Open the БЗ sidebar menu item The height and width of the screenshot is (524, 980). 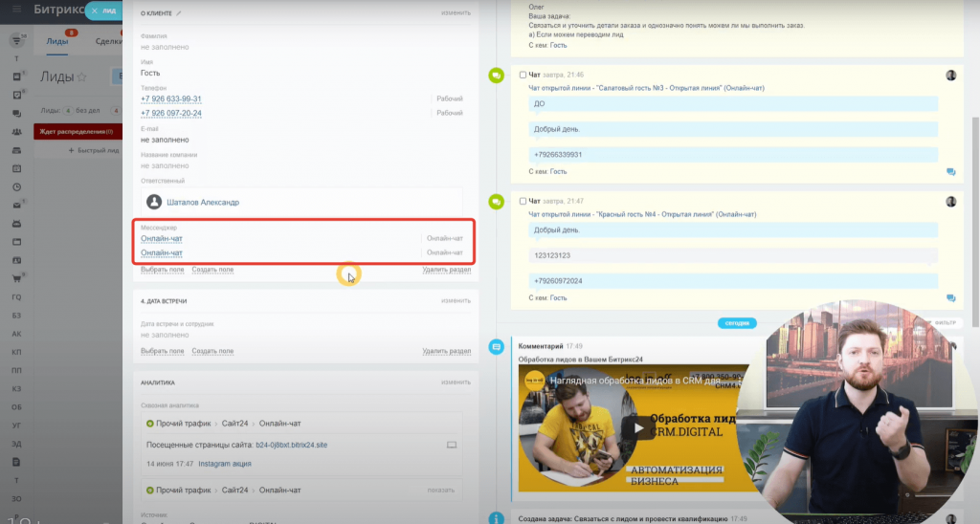[17, 316]
